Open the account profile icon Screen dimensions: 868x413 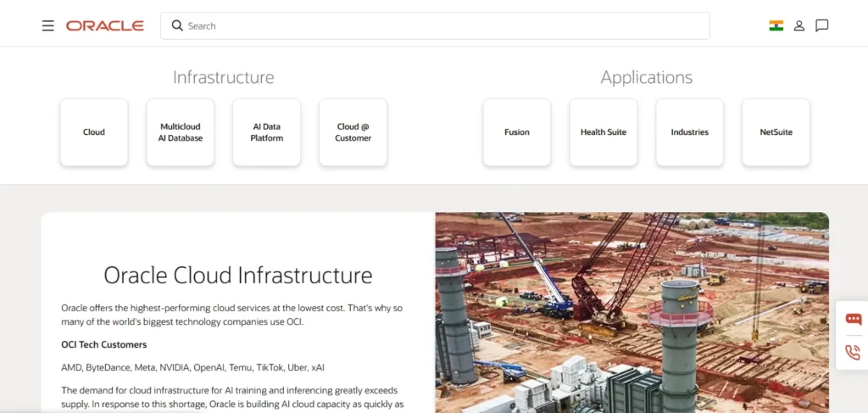coord(798,25)
